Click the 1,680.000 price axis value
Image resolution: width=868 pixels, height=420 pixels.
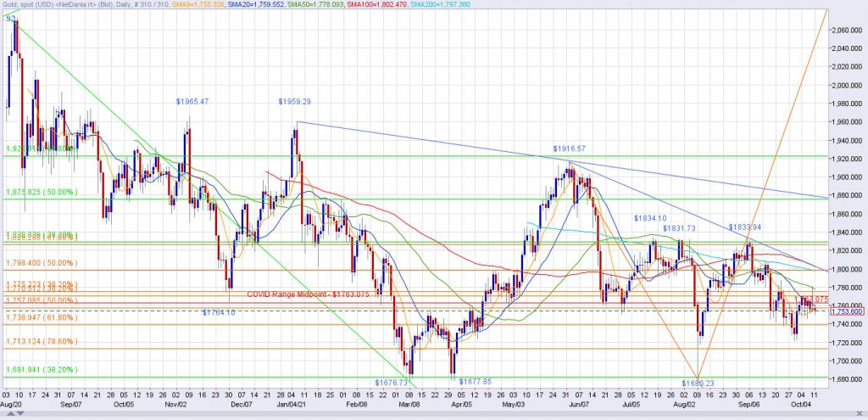coord(847,379)
